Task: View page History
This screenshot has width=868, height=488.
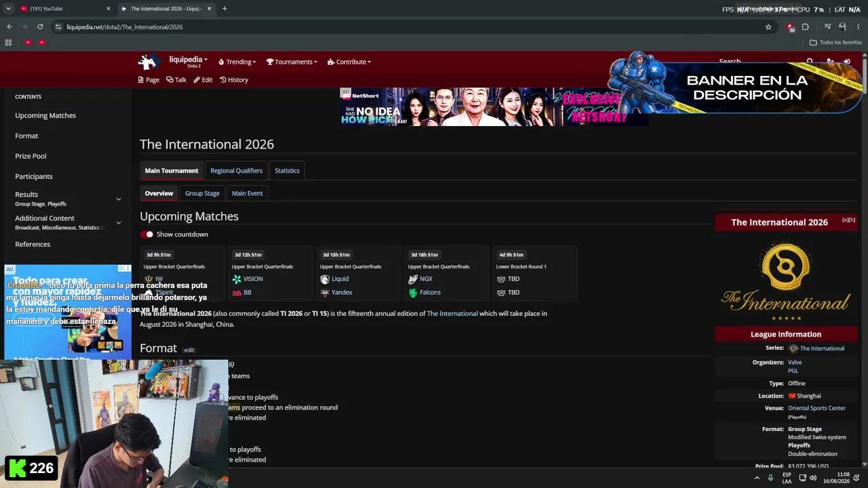Action: coord(234,80)
